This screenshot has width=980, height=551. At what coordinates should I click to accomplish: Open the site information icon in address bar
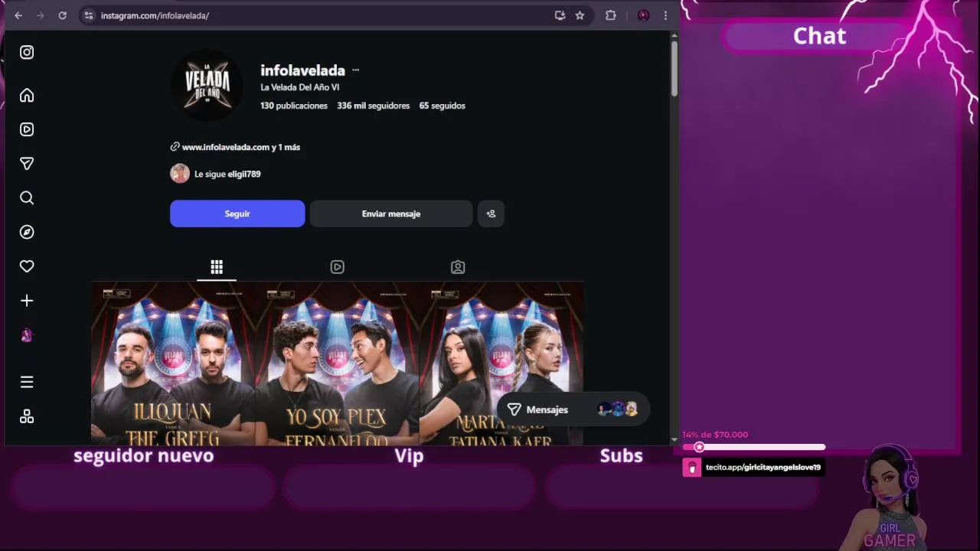[x=89, y=15]
